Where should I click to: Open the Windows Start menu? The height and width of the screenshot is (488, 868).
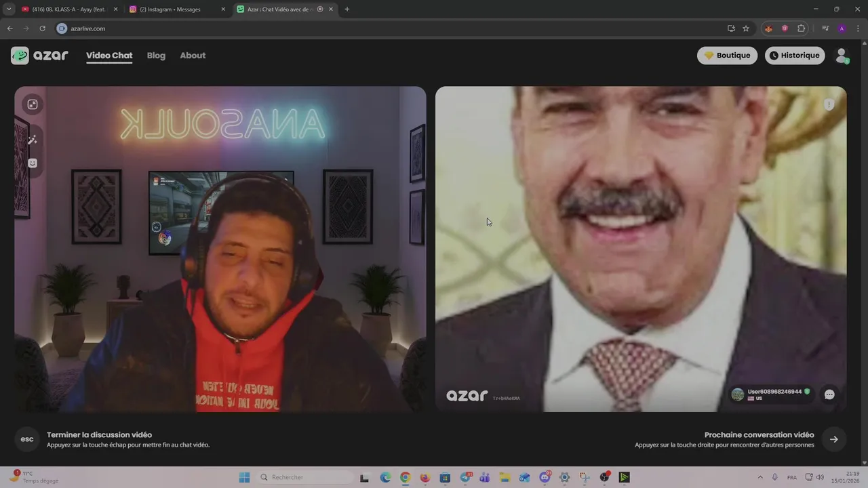[x=244, y=477]
